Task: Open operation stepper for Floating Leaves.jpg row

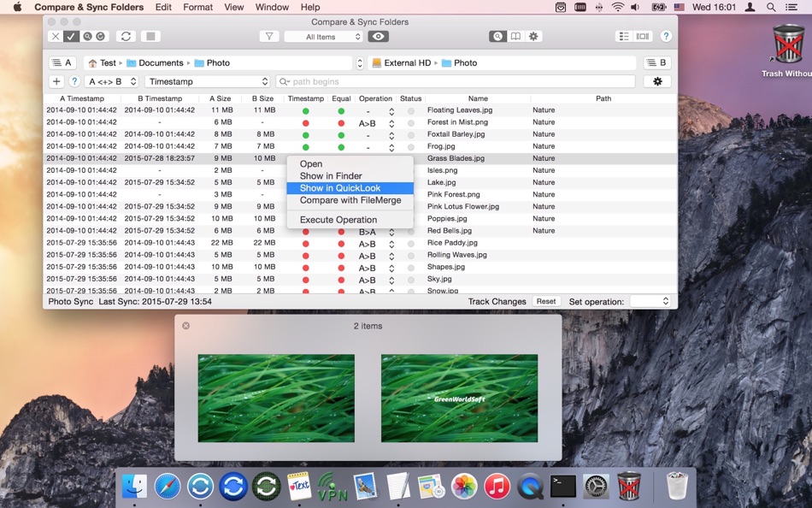Action: click(391, 111)
